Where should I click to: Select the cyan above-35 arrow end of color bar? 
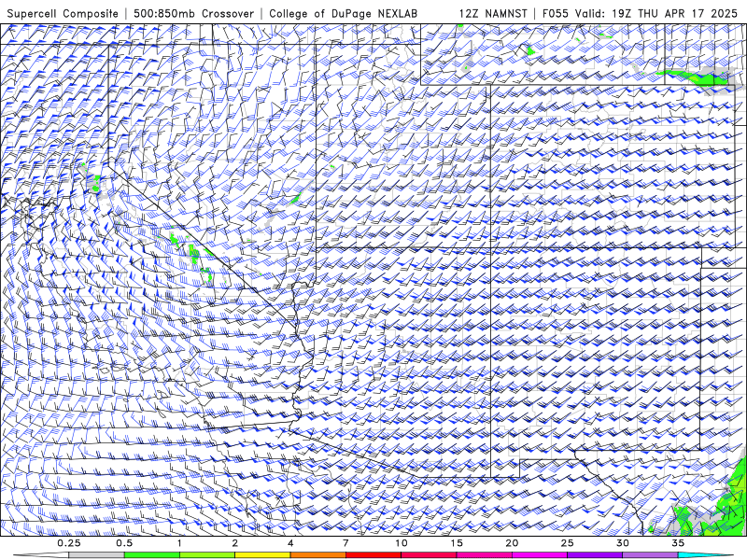pyautogui.click(x=705, y=555)
